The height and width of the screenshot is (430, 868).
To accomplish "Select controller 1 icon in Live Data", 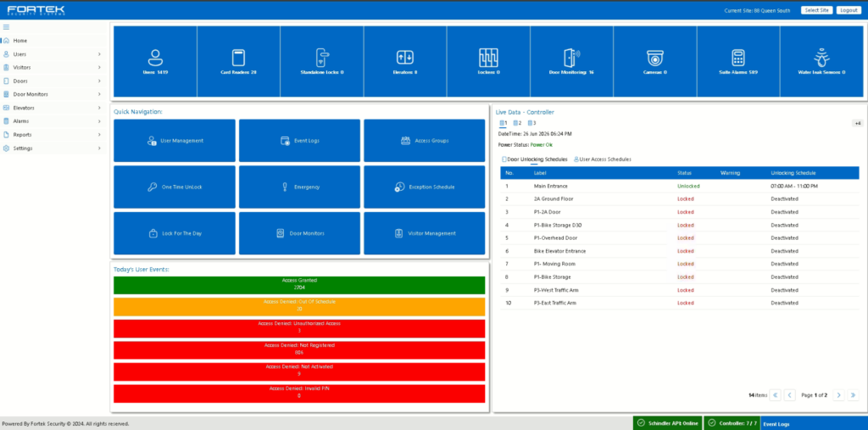I will click(503, 123).
